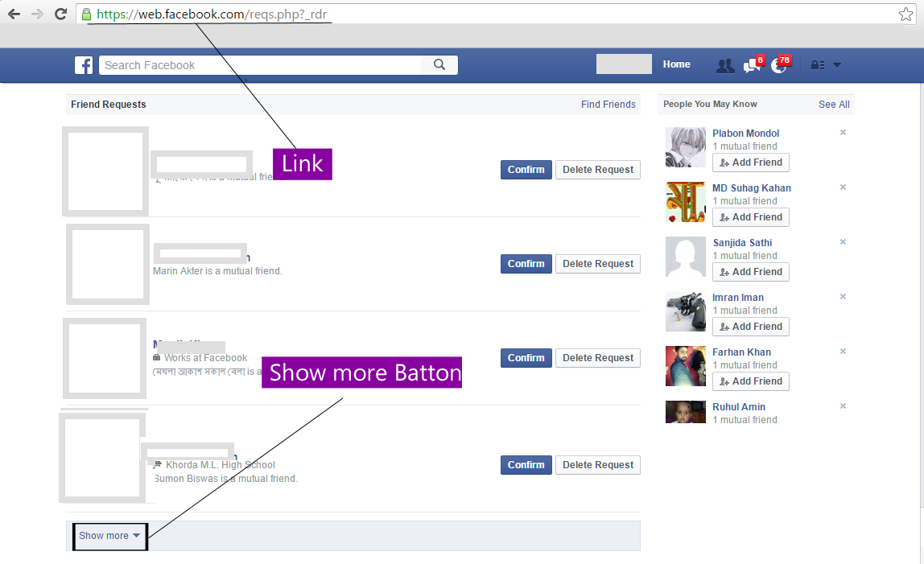
Task: Reload the page with the refresh icon
Action: point(60,14)
